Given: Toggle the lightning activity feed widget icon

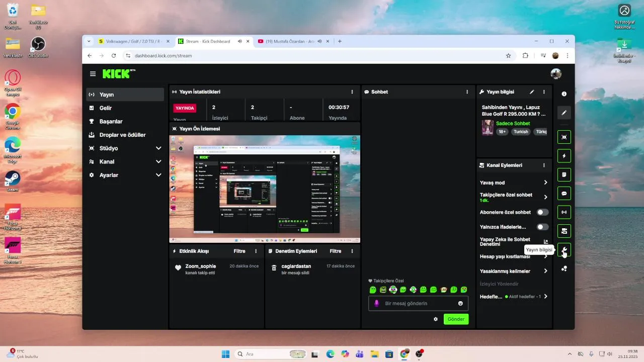Looking at the screenshot, I should click(x=564, y=156).
